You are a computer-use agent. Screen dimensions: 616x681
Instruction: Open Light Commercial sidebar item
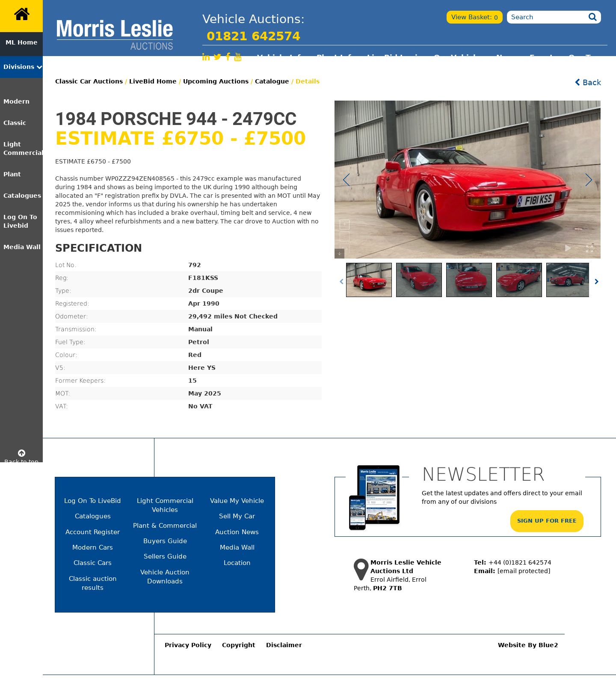[x=23, y=149]
